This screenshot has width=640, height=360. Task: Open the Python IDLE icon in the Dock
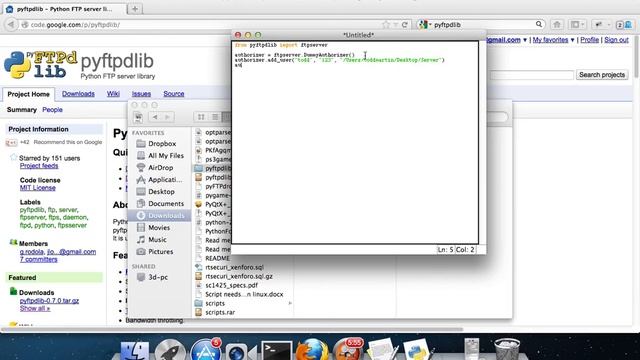coord(416,350)
